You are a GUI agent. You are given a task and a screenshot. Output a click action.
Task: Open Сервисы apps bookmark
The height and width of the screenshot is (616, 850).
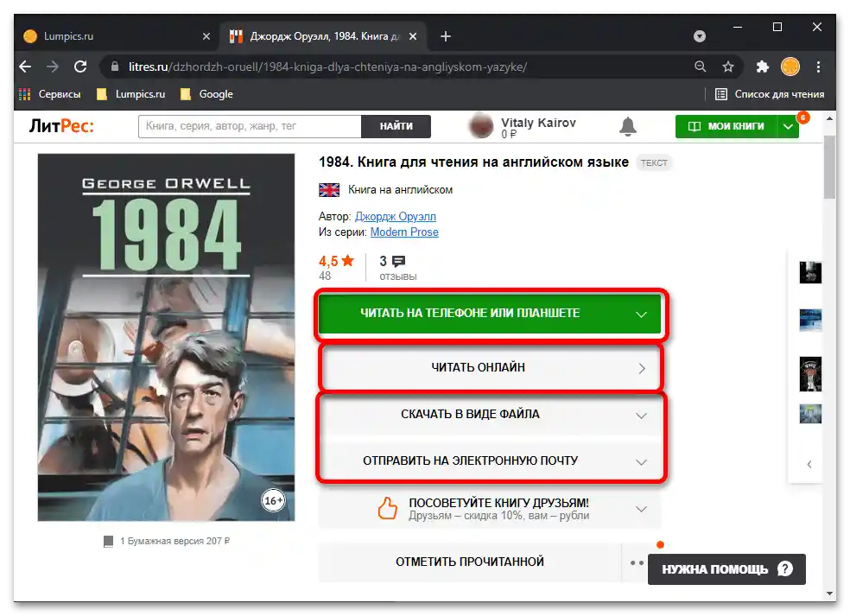[x=50, y=94]
